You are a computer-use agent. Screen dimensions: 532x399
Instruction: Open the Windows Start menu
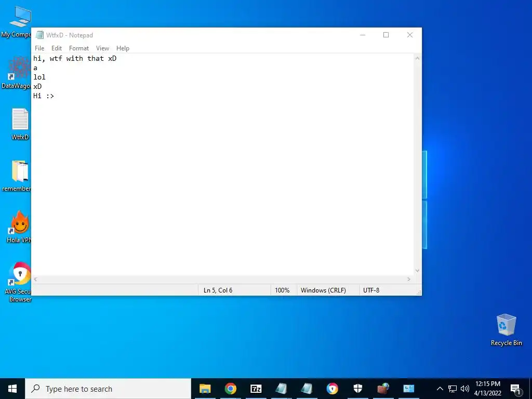click(12, 389)
